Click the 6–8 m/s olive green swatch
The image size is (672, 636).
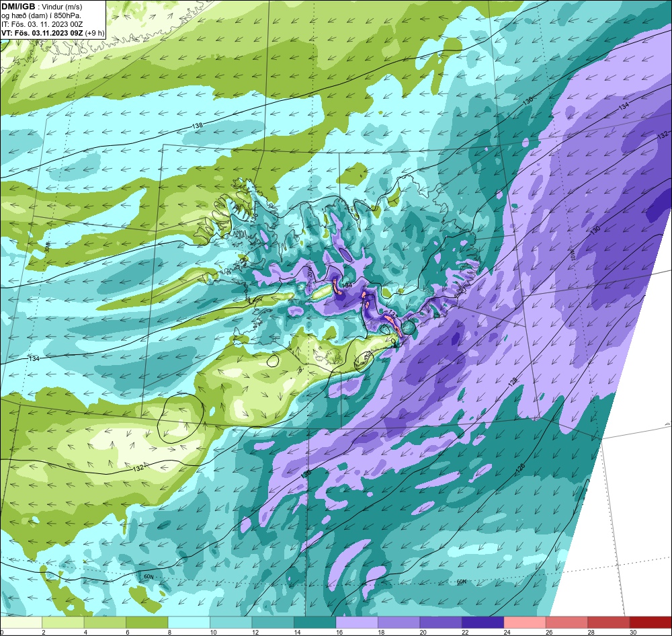pos(147,623)
